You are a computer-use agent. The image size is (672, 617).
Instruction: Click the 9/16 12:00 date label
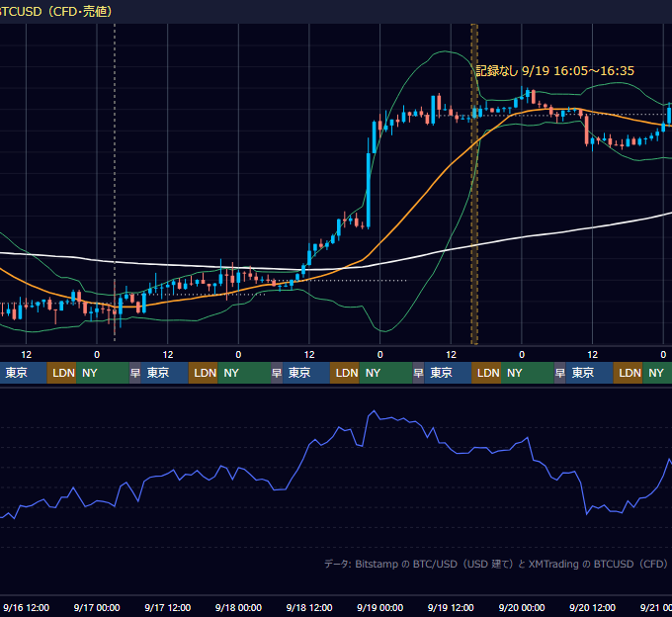point(26,607)
